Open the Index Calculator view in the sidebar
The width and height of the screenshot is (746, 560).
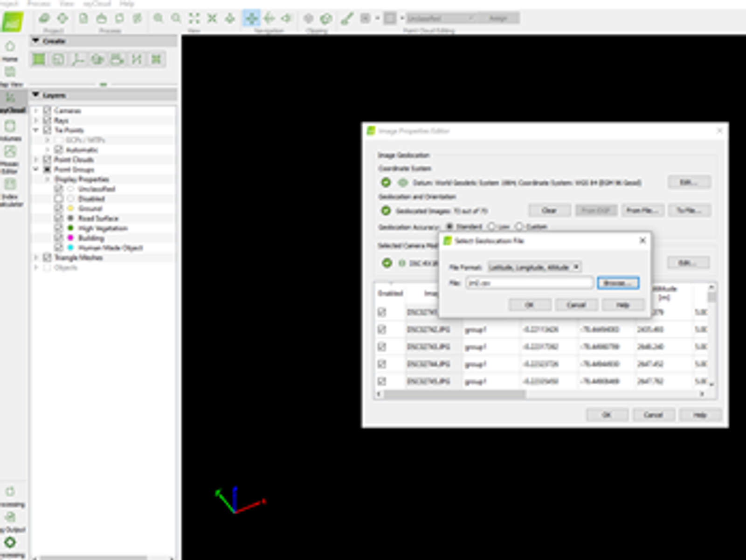[10, 193]
